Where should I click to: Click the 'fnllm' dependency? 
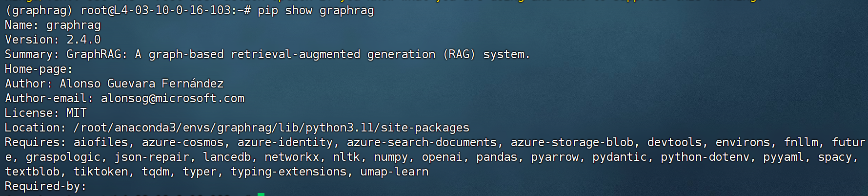801,142
